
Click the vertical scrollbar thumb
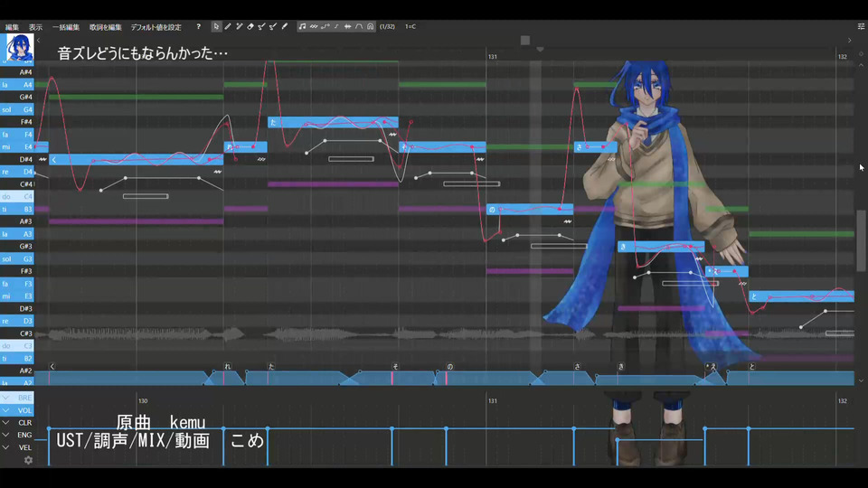[x=861, y=239]
